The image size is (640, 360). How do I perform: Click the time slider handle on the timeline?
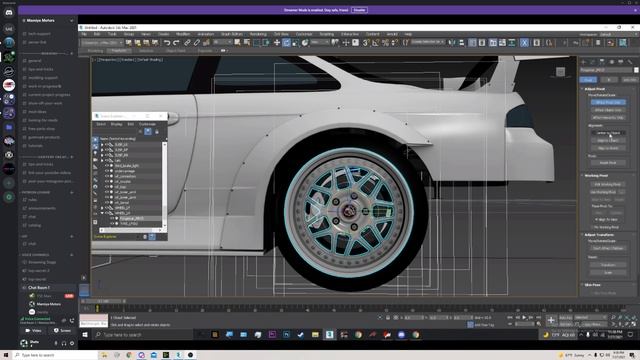click(103, 301)
